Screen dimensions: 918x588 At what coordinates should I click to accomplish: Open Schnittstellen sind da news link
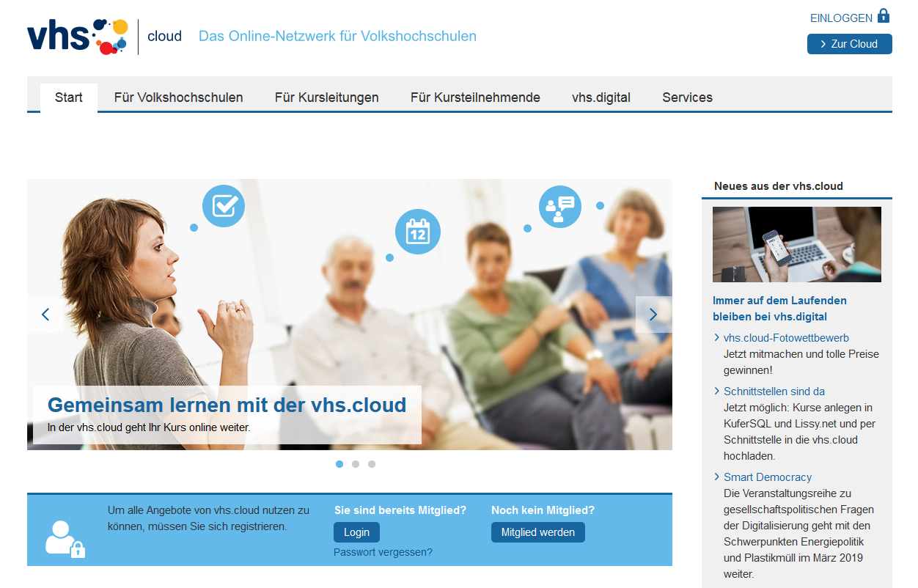click(x=774, y=392)
